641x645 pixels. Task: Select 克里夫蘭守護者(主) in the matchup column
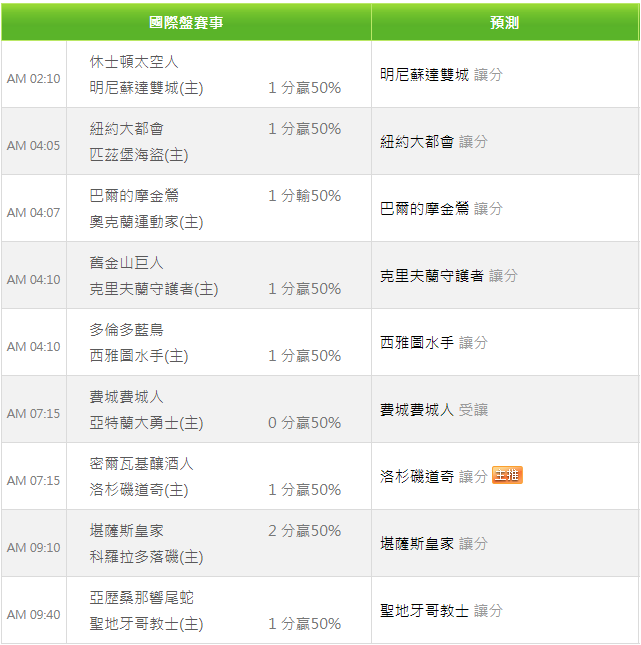(154, 289)
